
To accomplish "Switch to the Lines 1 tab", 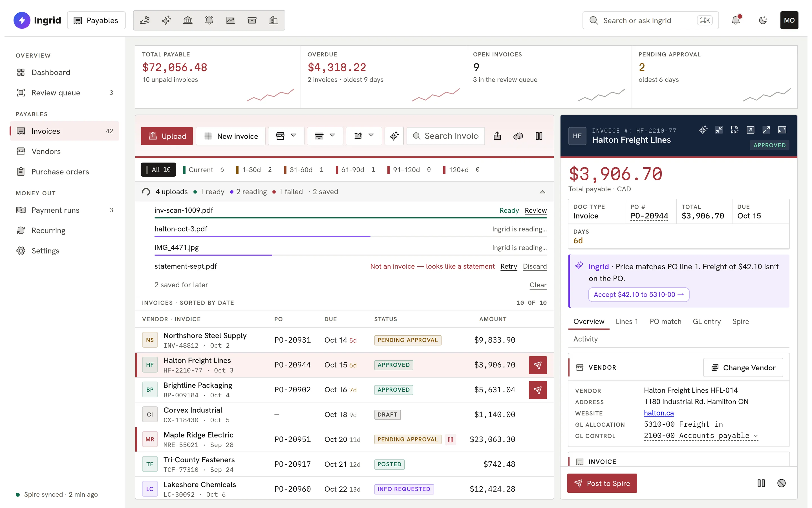I will 626,321.
